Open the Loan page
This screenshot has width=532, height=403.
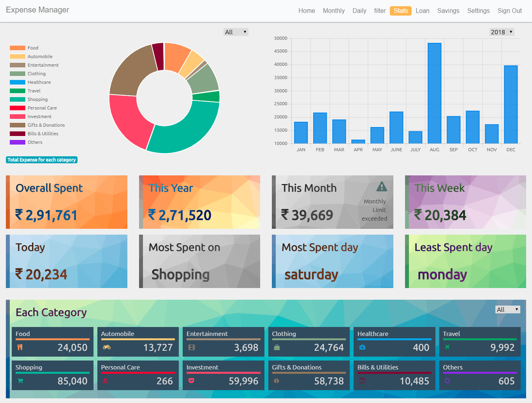[x=422, y=11]
